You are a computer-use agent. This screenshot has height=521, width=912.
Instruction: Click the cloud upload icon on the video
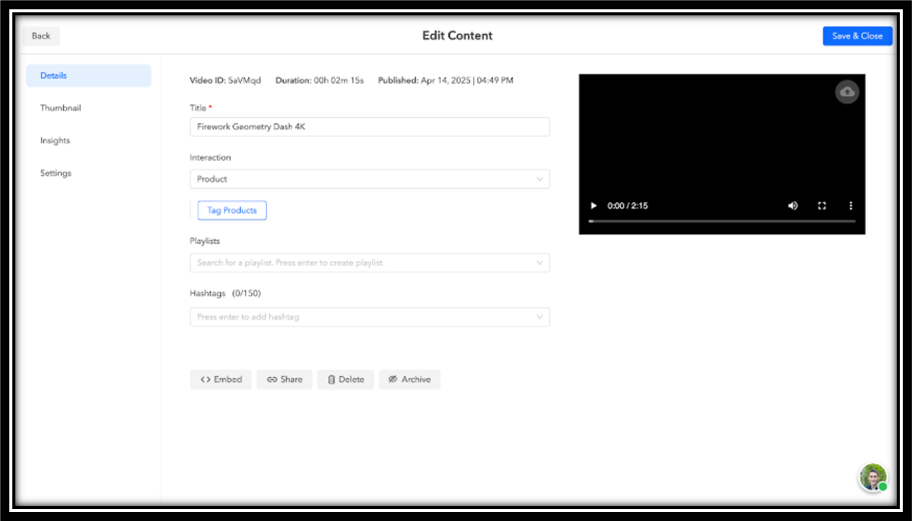(x=847, y=92)
